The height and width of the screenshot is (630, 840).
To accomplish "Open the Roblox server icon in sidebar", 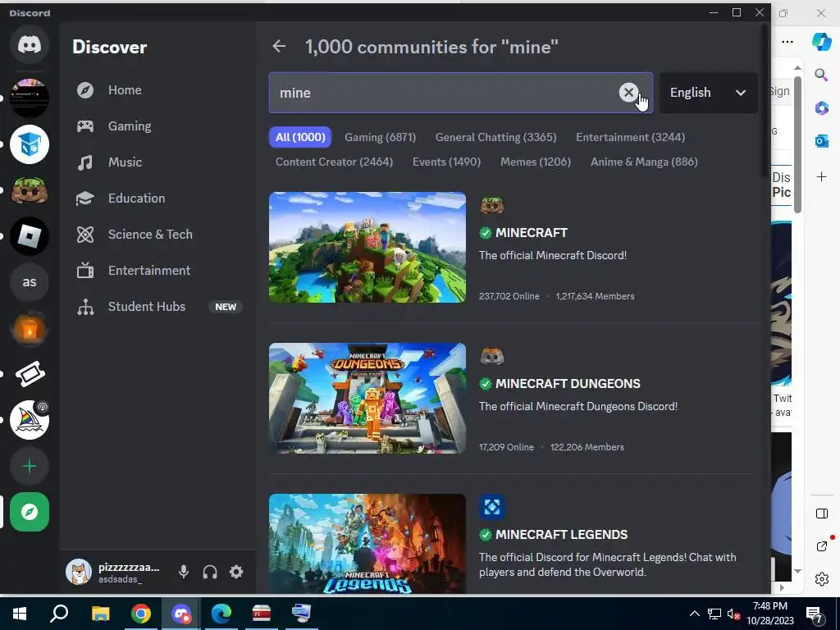I will tap(30, 236).
